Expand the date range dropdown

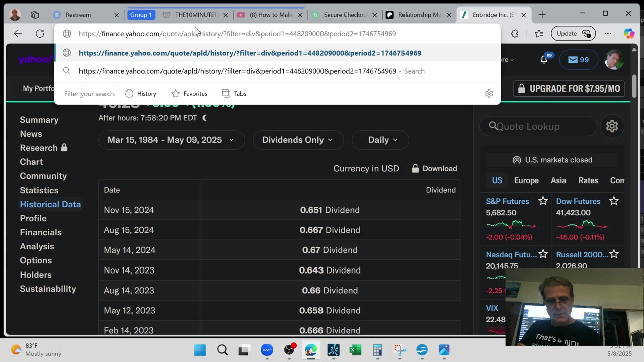click(x=171, y=140)
